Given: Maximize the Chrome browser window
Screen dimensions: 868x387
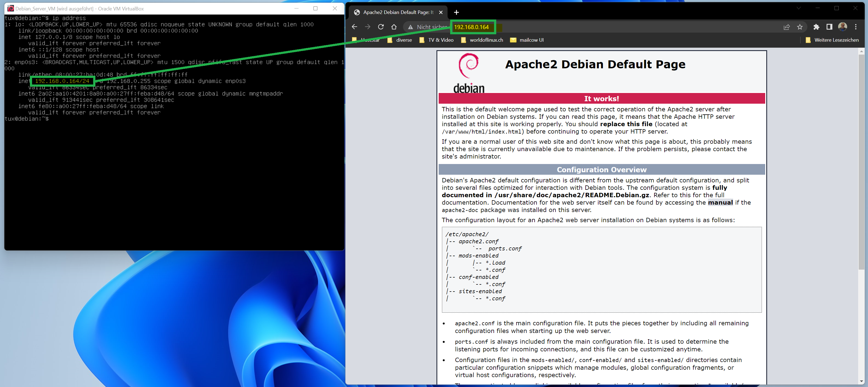Looking at the screenshot, I should (x=836, y=8).
